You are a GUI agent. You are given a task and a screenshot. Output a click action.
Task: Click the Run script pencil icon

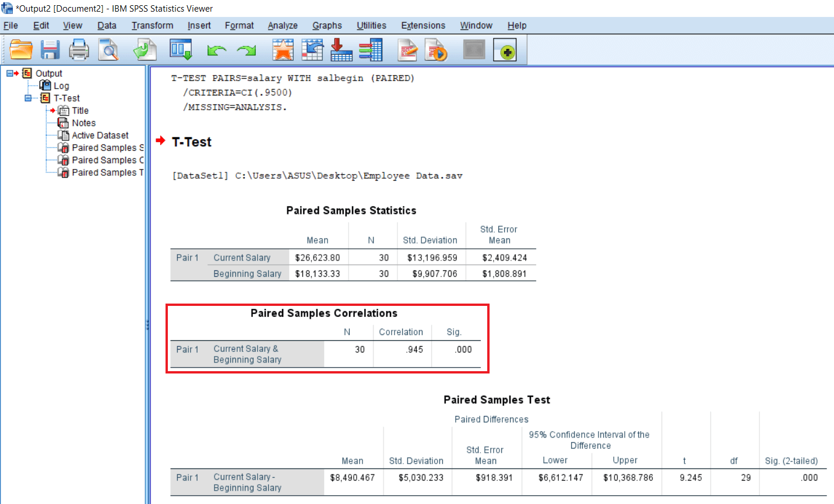407,50
